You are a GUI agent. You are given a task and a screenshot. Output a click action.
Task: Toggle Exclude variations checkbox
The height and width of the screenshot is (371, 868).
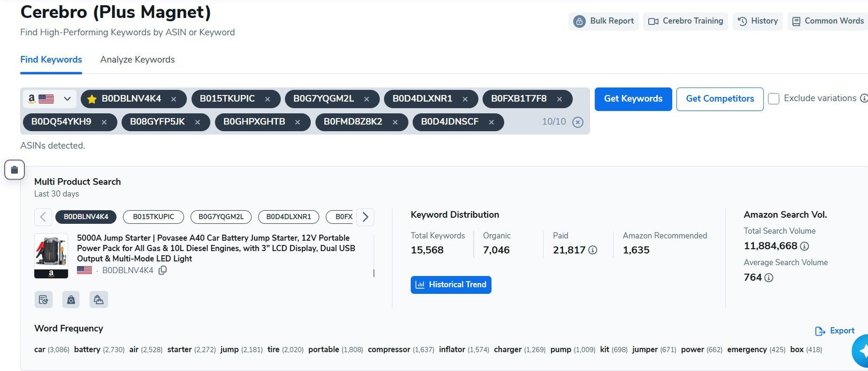click(774, 99)
